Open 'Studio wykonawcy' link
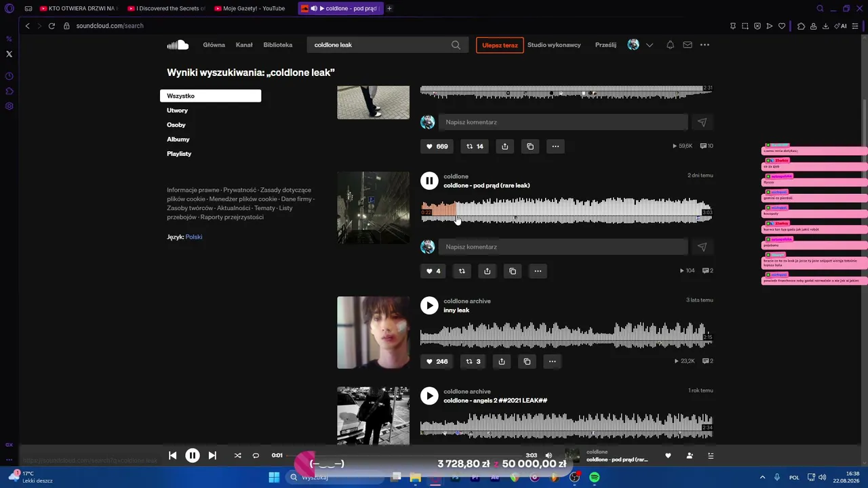This screenshot has height=488, width=868. pos(554,45)
